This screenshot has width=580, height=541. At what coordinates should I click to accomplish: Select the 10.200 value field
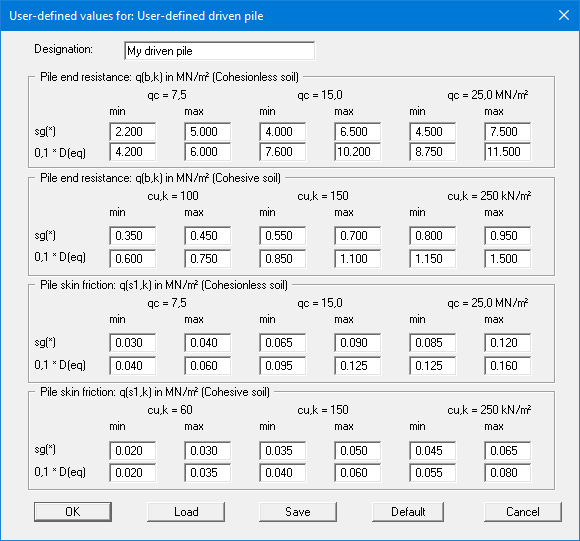click(x=358, y=152)
